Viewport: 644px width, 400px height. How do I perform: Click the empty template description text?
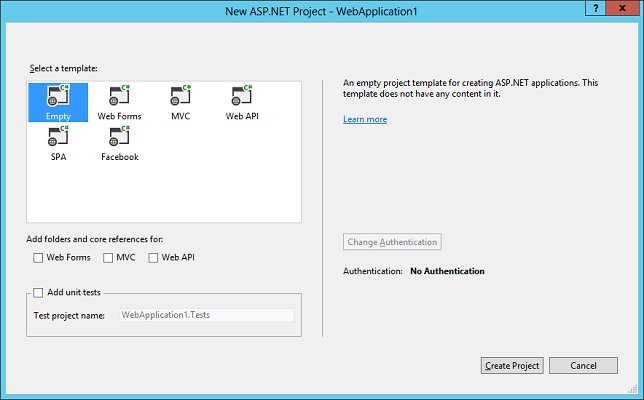click(470, 88)
